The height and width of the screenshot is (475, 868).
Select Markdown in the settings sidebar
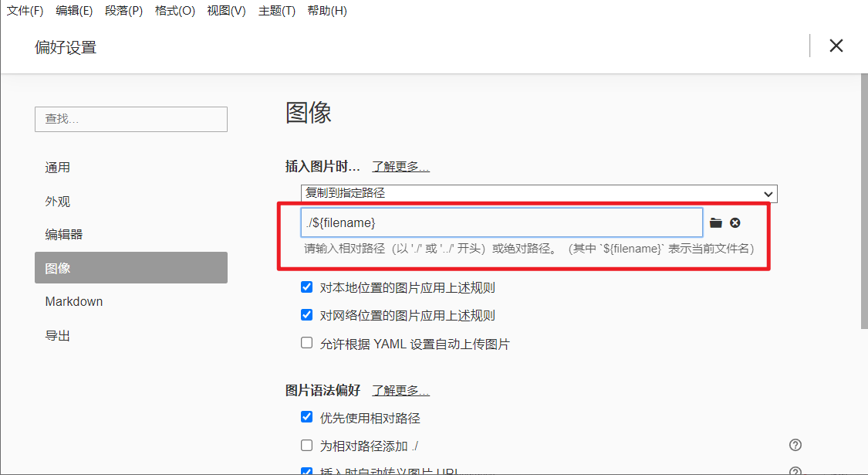(74, 302)
